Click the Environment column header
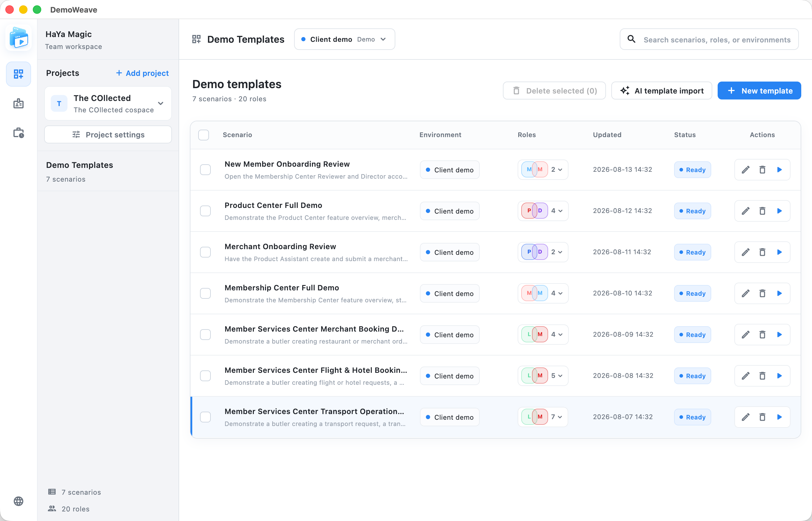 (440, 135)
